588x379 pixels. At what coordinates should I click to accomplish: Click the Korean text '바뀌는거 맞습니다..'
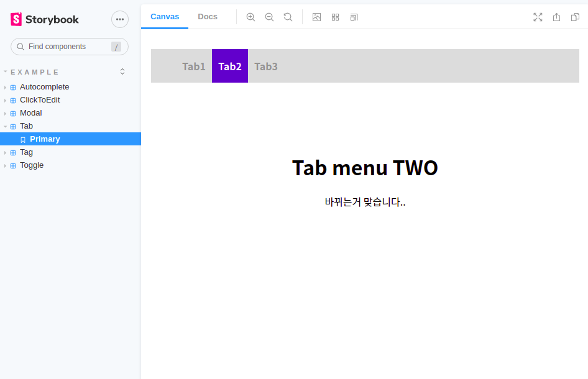pos(365,202)
